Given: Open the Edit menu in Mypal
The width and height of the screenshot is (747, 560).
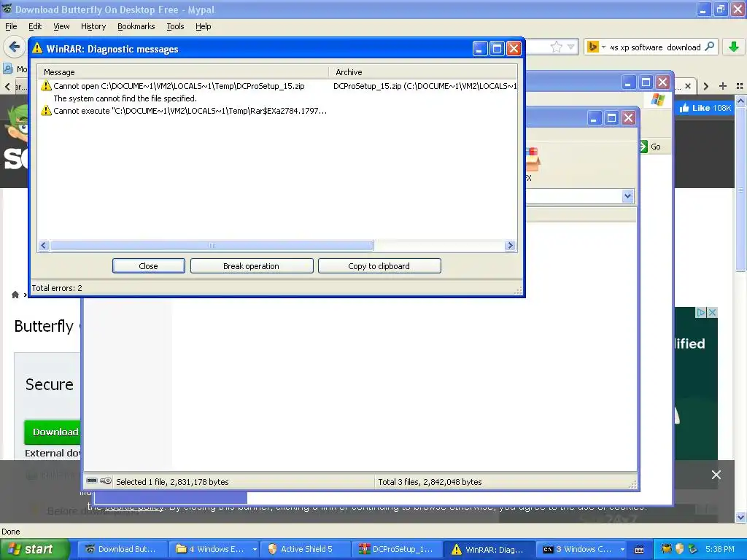Looking at the screenshot, I should tap(35, 26).
